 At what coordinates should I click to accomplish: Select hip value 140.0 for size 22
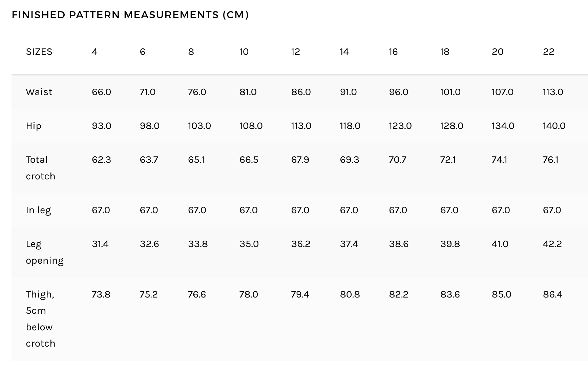(x=554, y=126)
